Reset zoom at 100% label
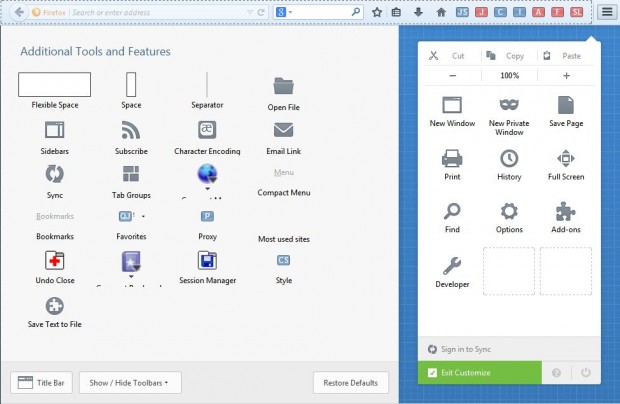Viewport: 620px width, 404px height. 509,75
